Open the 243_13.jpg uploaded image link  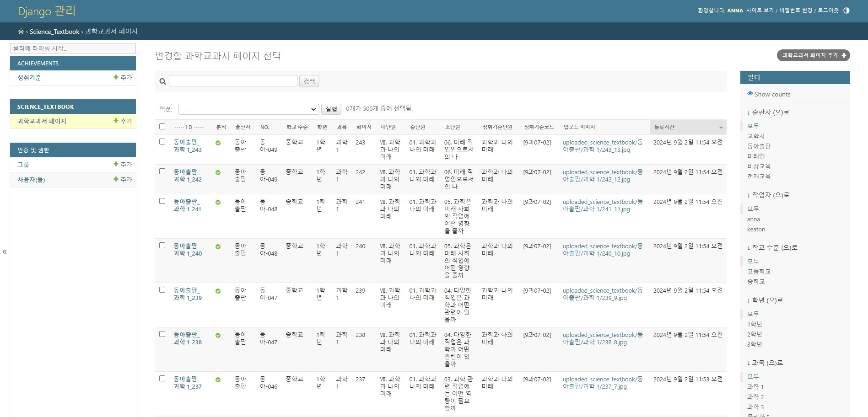[x=602, y=146]
